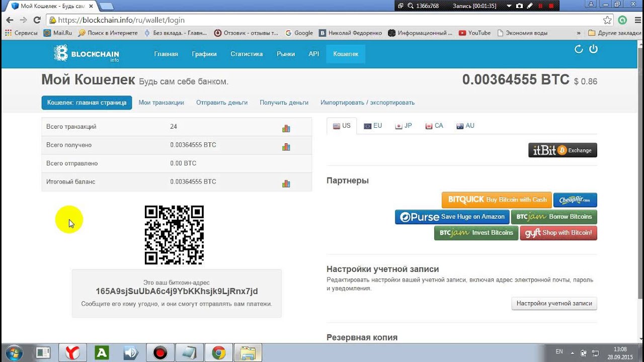The height and width of the screenshot is (362, 644).
Task: Click Purse Save Huge on Amazon banner
Action: (x=452, y=217)
